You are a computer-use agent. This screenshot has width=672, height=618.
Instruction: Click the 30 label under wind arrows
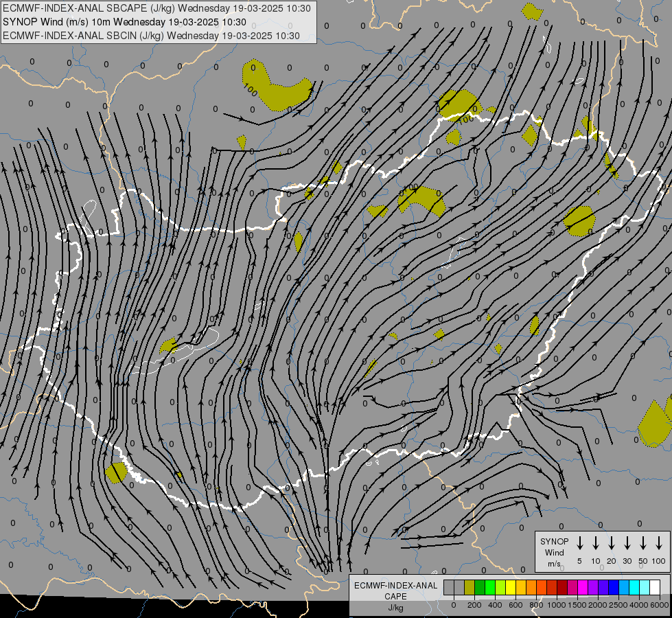click(x=627, y=561)
